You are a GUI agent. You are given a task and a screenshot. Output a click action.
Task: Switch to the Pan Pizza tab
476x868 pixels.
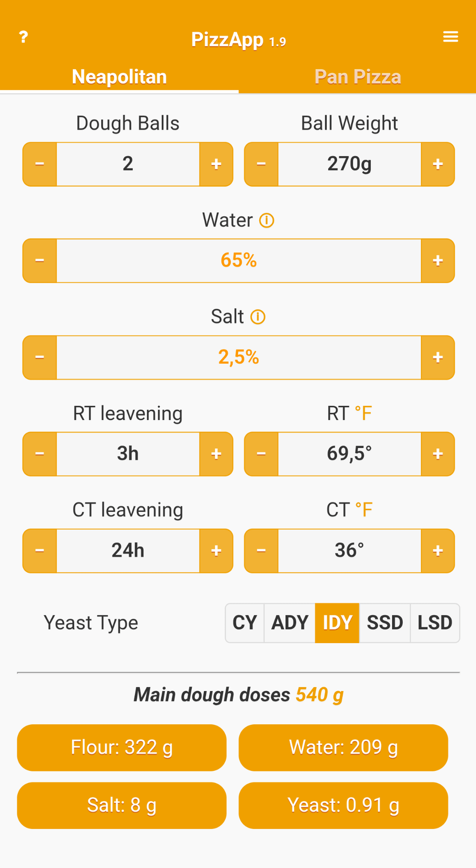coord(357,77)
